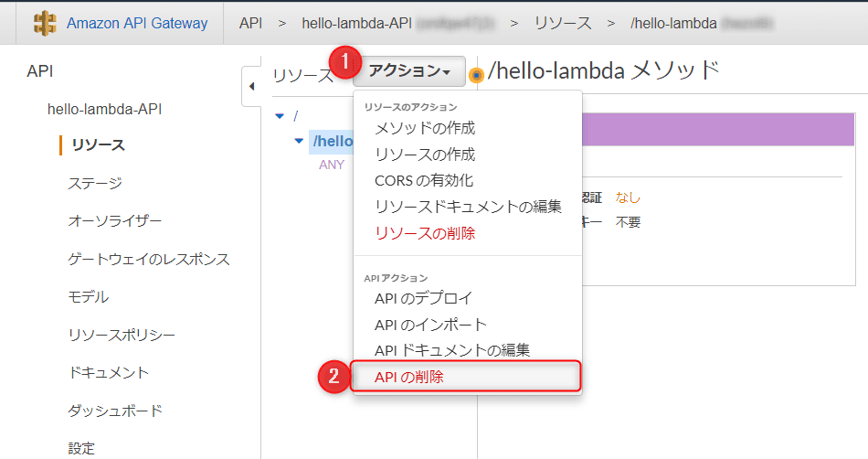Select メソッドの作成 from the menu
Screen dimensions: 868x459
click(425, 128)
